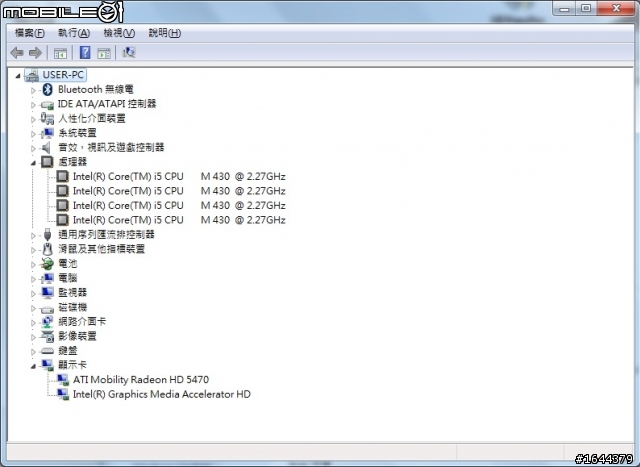Click the USB plug icon

click(x=47, y=234)
